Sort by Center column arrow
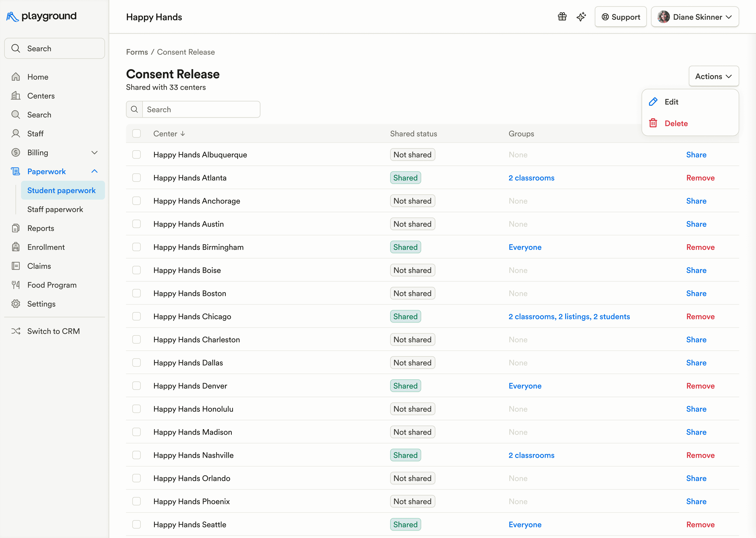Screen dimensions: 756x538 click(x=183, y=133)
